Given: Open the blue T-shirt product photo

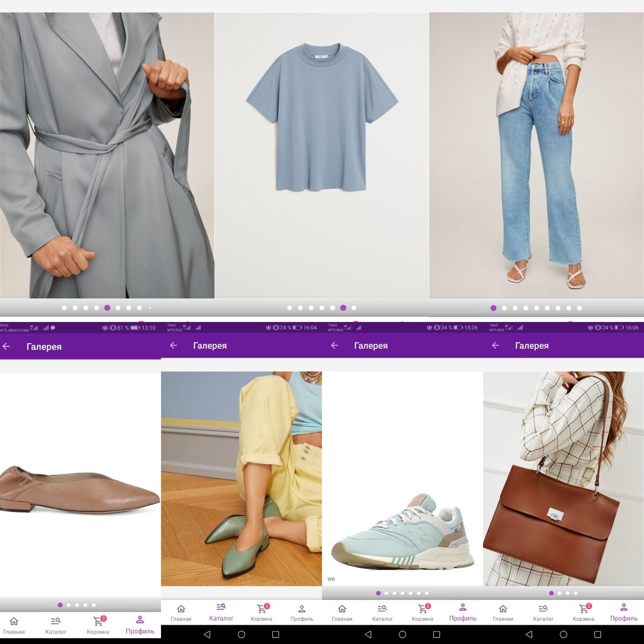Looking at the screenshot, I should coord(322,155).
